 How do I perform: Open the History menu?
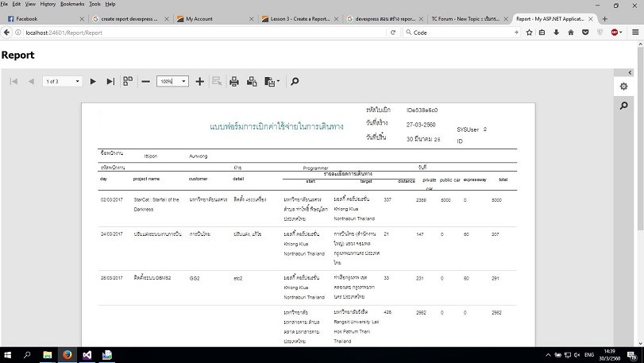(48, 4)
